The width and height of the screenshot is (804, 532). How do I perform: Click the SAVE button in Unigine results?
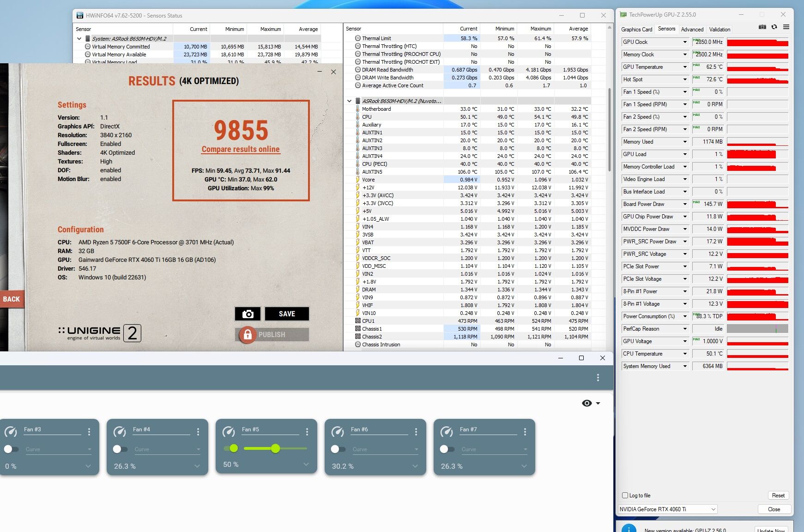(287, 314)
